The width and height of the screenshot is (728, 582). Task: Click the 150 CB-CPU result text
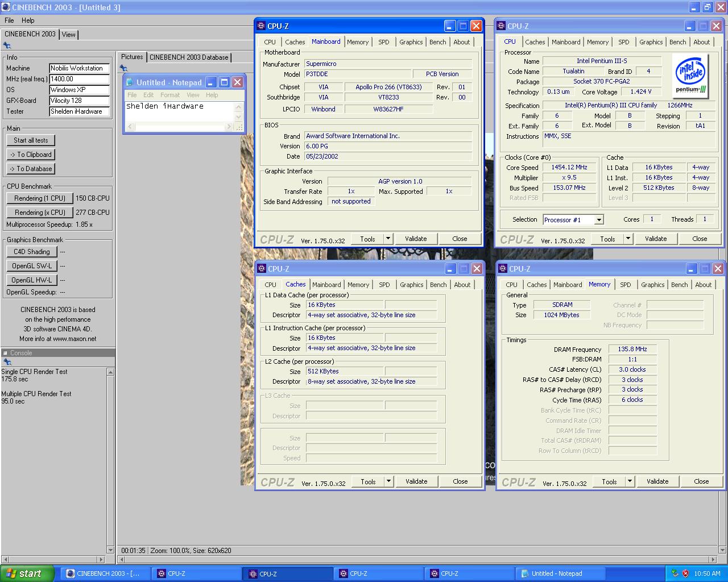tap(93, 198)
